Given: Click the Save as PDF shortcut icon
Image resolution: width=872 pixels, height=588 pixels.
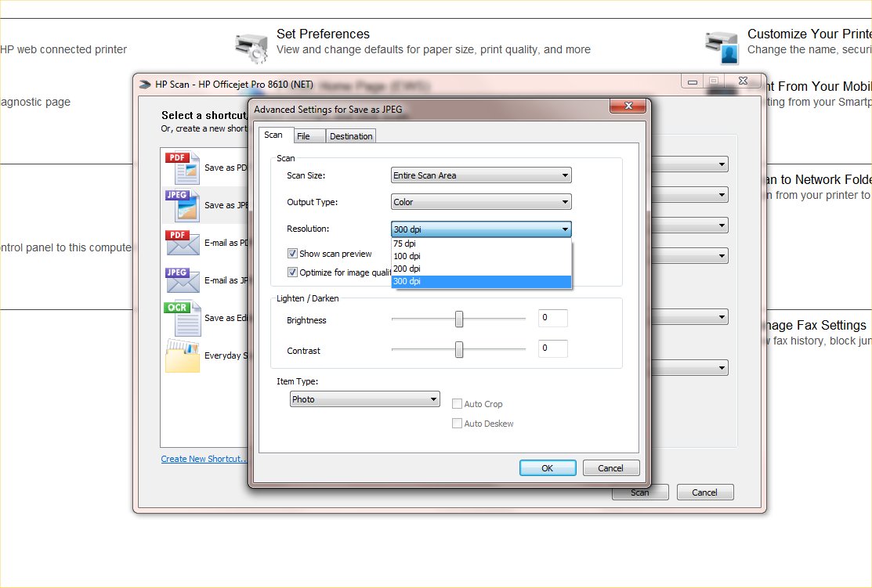Looking at the screenshot, I should click(x=182, y=168).
